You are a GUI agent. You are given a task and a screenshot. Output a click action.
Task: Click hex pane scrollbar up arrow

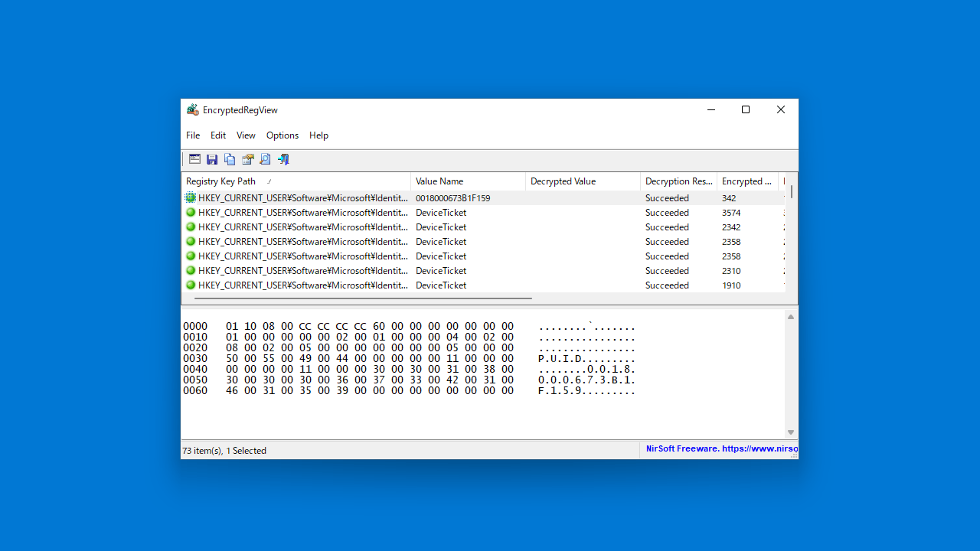[x=791, y=316]
